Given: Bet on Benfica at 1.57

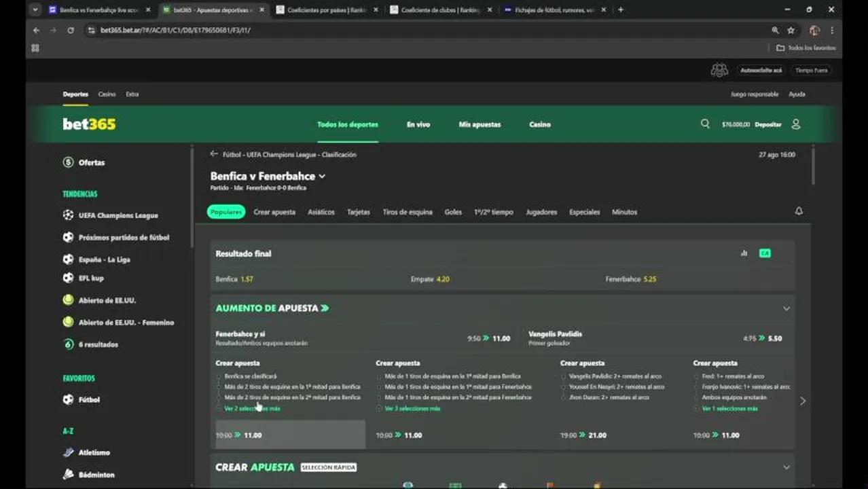Looking at the screenshot, I should pyautogui.click(x=308, y=279).
